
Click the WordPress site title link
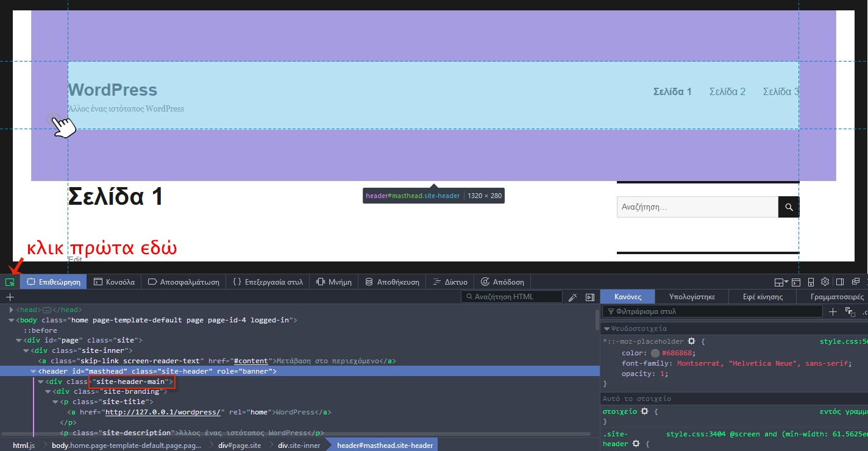tap(113, 90)
